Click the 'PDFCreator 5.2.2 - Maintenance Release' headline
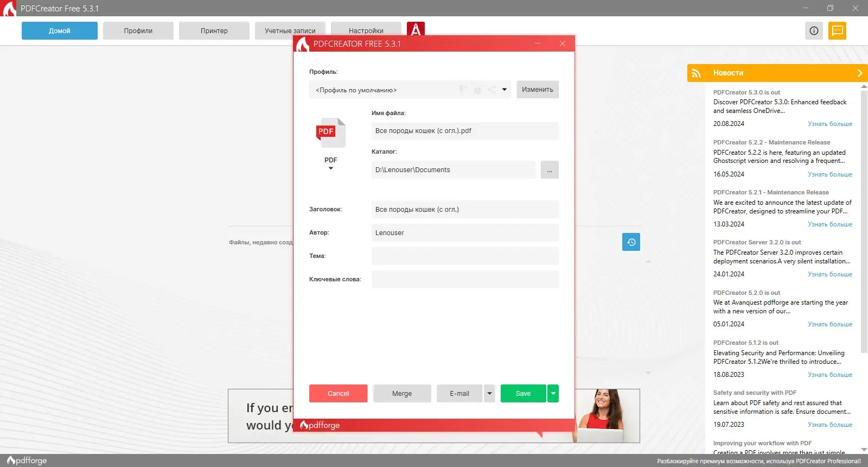This screenshot has height=467, width=868. click(771, 142)
